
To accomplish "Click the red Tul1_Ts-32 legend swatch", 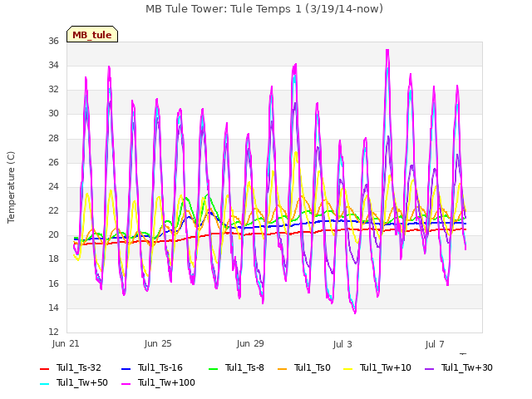I will coord(44,368).
